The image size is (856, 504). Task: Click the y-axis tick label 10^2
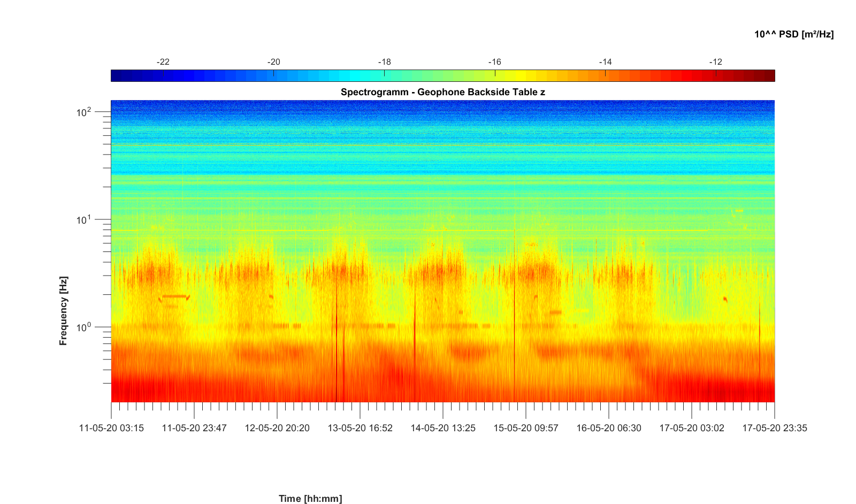84,112
